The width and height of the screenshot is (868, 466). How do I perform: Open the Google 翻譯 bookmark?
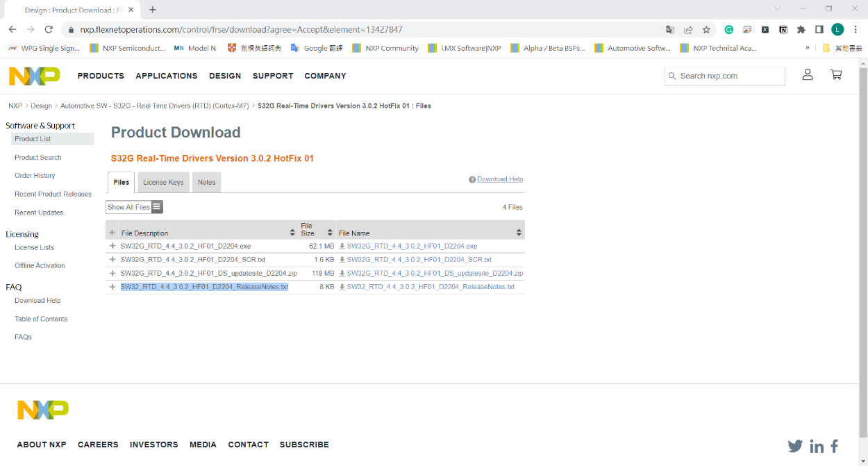317,48
